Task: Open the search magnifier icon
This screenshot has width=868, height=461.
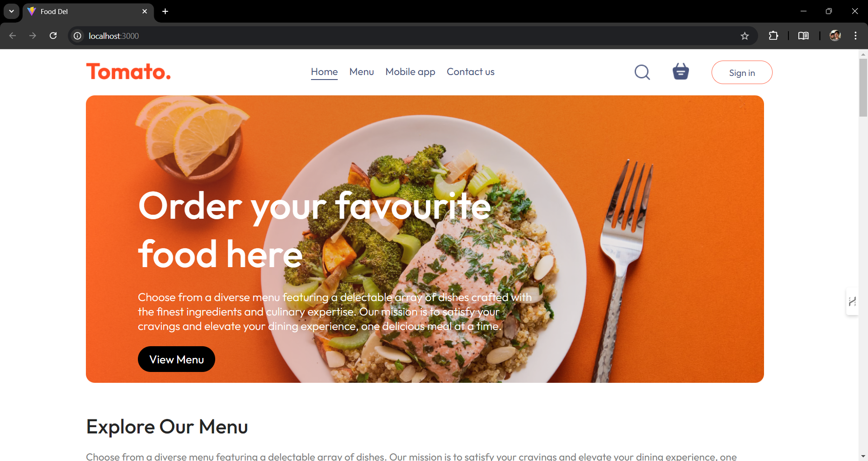Action: (642, 72)
